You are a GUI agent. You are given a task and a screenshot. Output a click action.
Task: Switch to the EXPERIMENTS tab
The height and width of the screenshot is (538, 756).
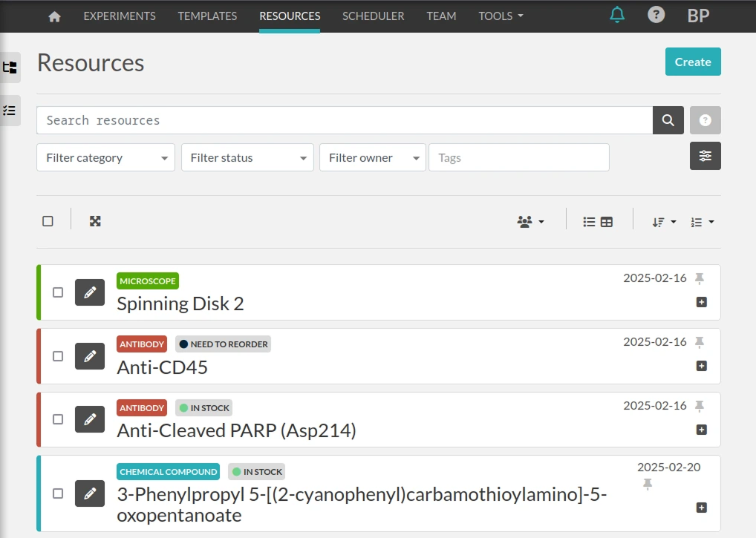[120, 16]
